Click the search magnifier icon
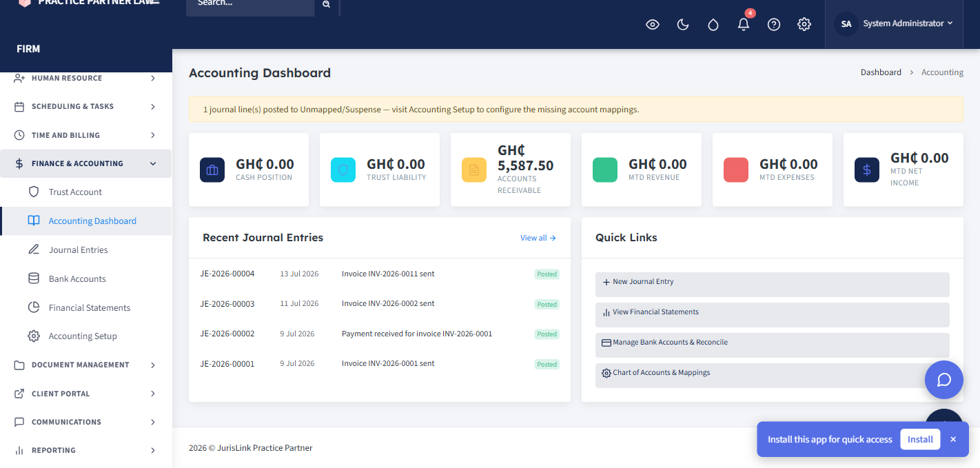 point(326,4)
